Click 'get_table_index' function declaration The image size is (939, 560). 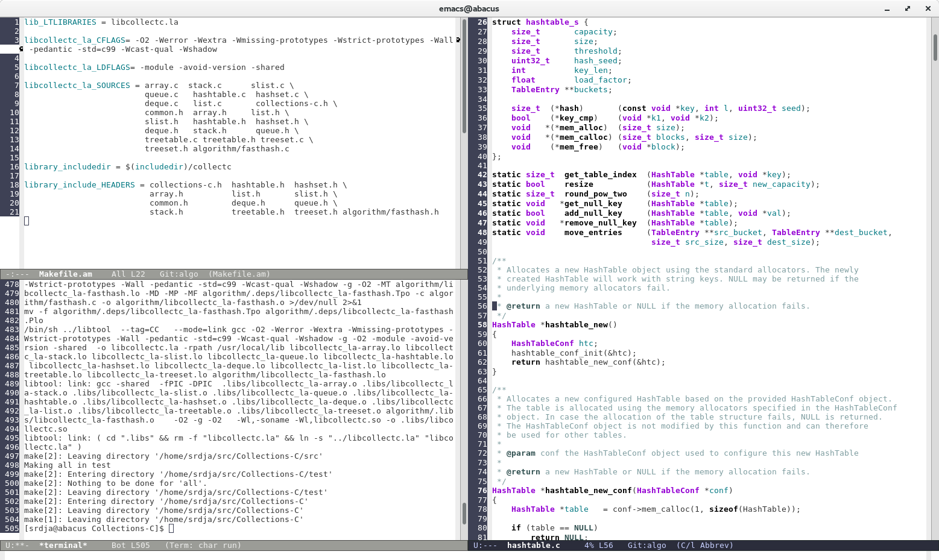point(601,174)
